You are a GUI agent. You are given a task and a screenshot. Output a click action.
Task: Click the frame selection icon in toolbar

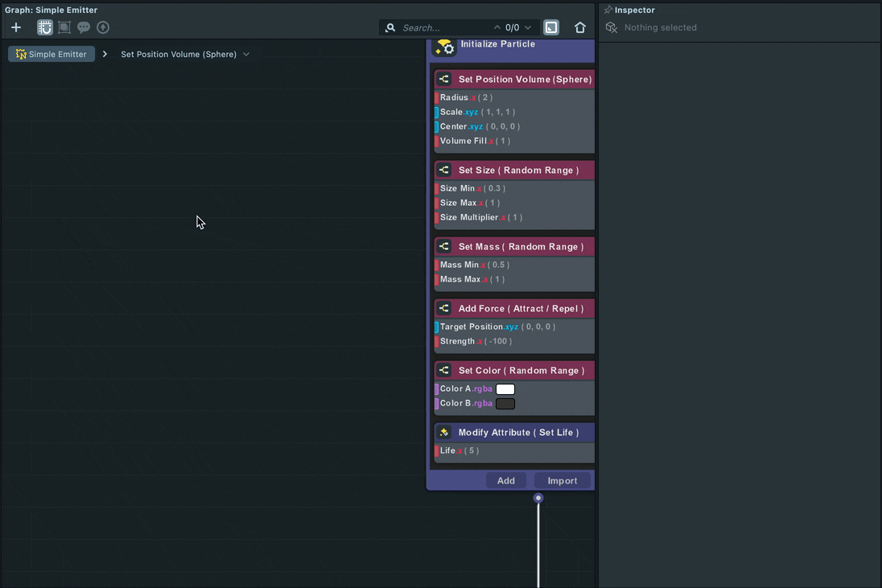point(64,27)
